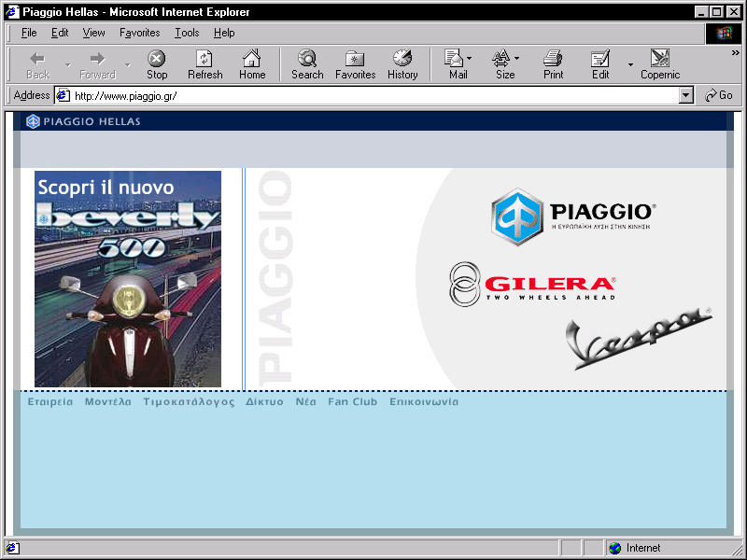
Task: Click the Piaggio brand logo
Action: click(x=573, y=217)
